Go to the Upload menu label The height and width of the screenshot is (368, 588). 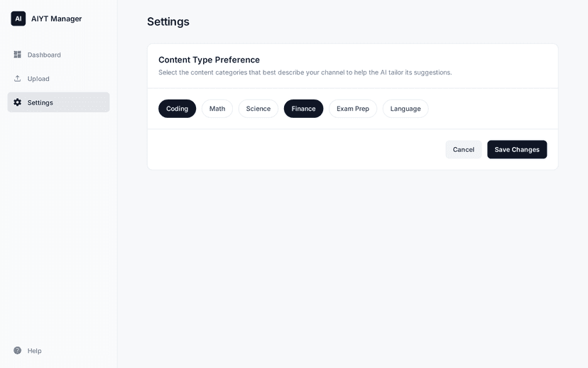[38, 79]
